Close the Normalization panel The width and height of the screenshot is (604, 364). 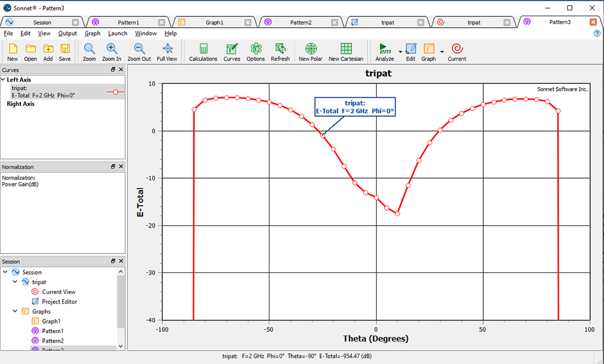pos(121,167)
